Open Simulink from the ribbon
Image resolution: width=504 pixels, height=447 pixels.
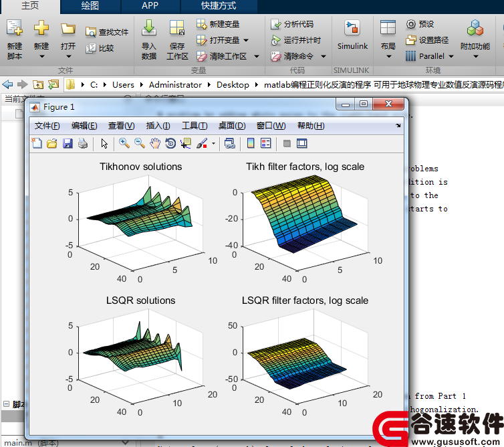point(352,34)
